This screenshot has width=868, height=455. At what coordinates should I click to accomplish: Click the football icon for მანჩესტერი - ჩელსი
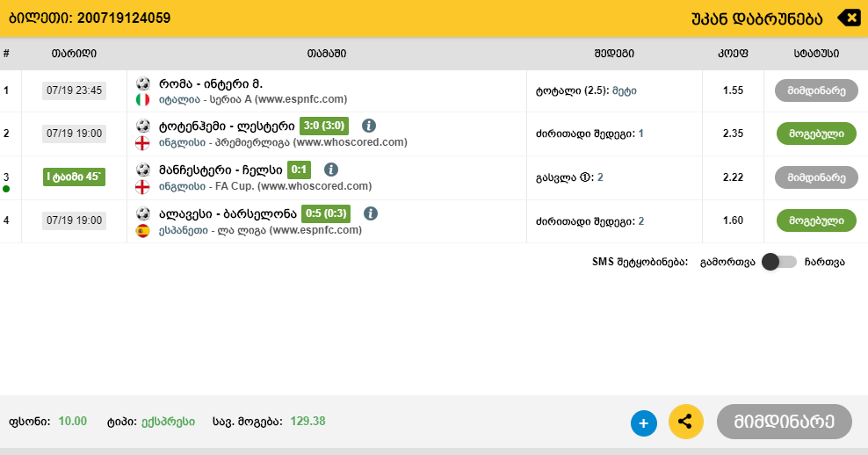143,170
